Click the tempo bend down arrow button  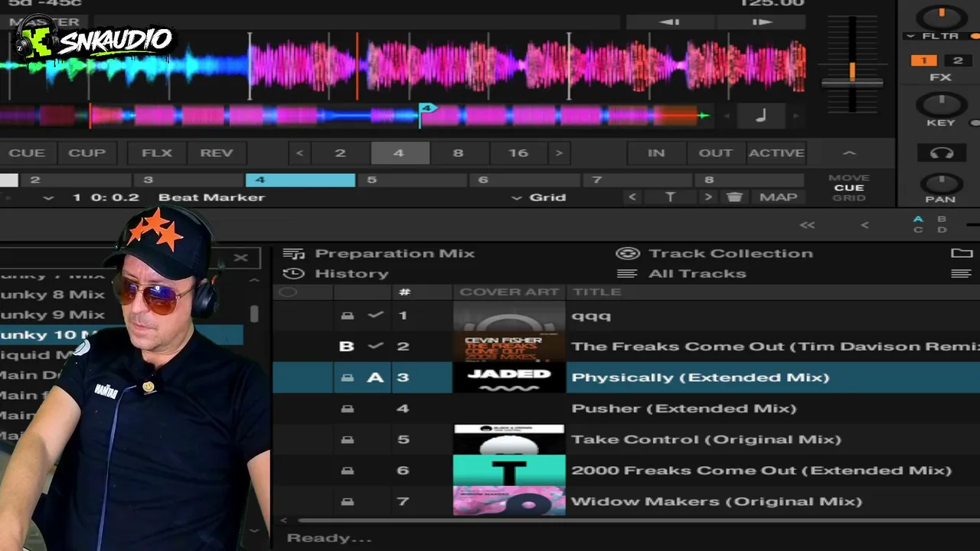tap(669, 22)
